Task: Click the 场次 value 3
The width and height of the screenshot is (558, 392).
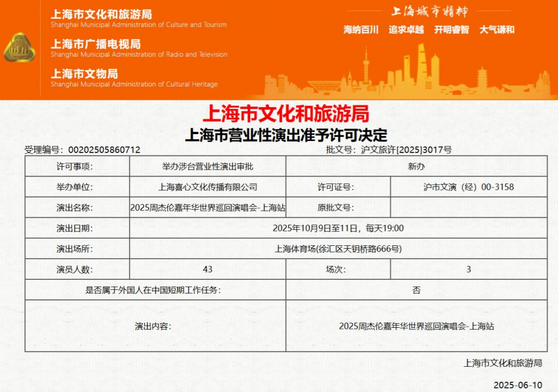Action: coord(469,269)
